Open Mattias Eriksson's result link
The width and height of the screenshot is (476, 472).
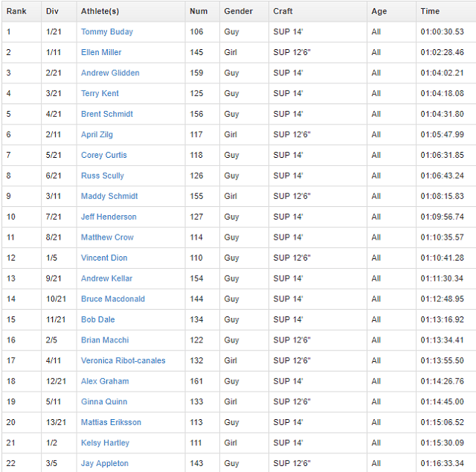coord(111,422)
